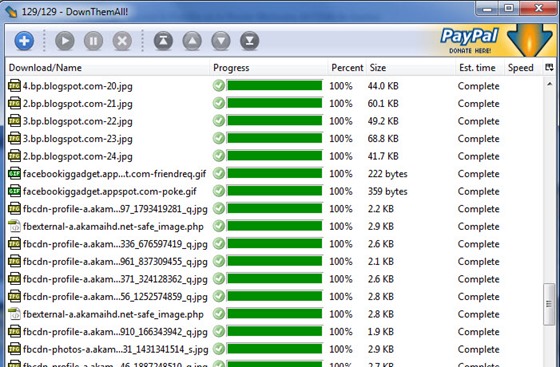Select the 97_1793419281_q.jpg download
560x367 pixels.
(274, 208)
